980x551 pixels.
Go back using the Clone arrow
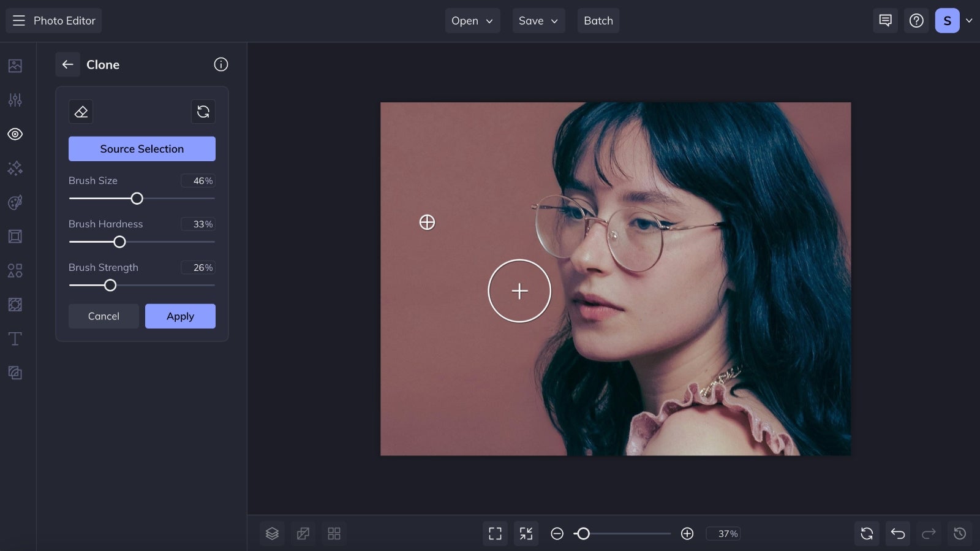coord(67,64)
